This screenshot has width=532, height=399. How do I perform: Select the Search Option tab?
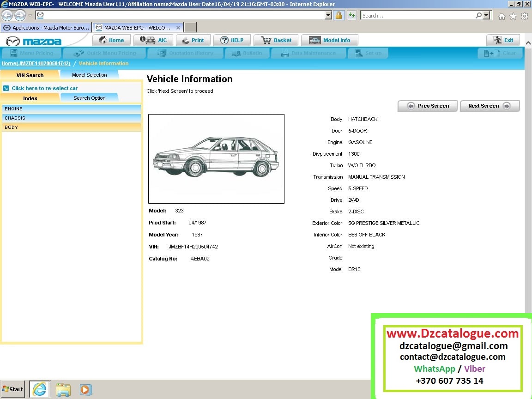click(89, 98)
